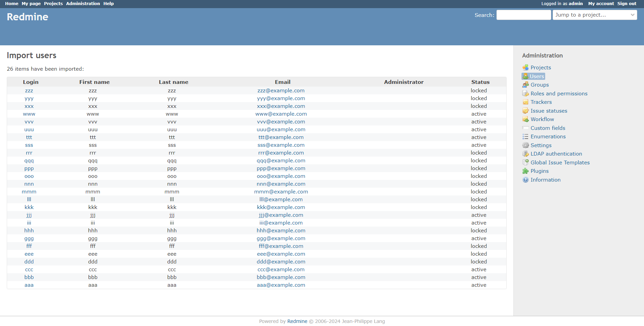
Task: Open Administration in top menu bar
Action: tap(83, 4)
